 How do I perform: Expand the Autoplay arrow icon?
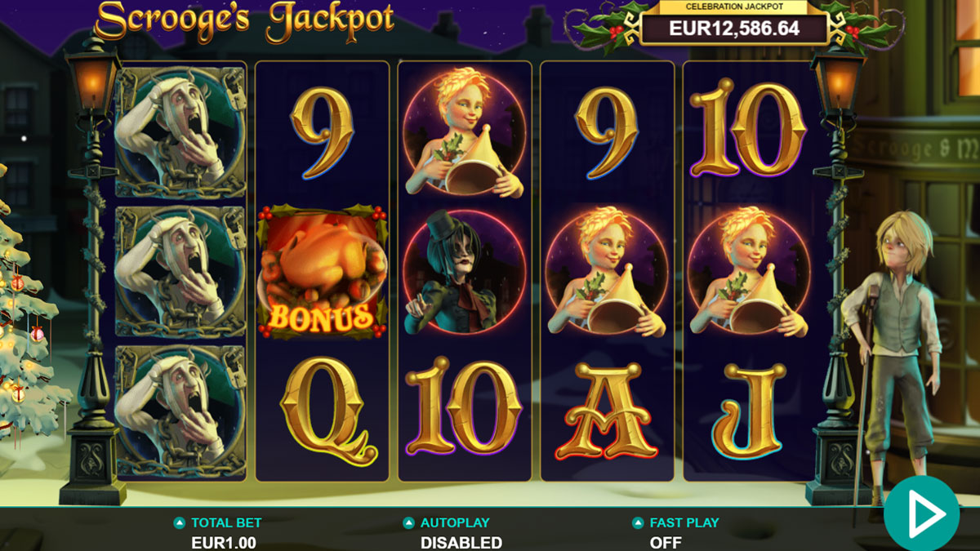tap(408, 523)
